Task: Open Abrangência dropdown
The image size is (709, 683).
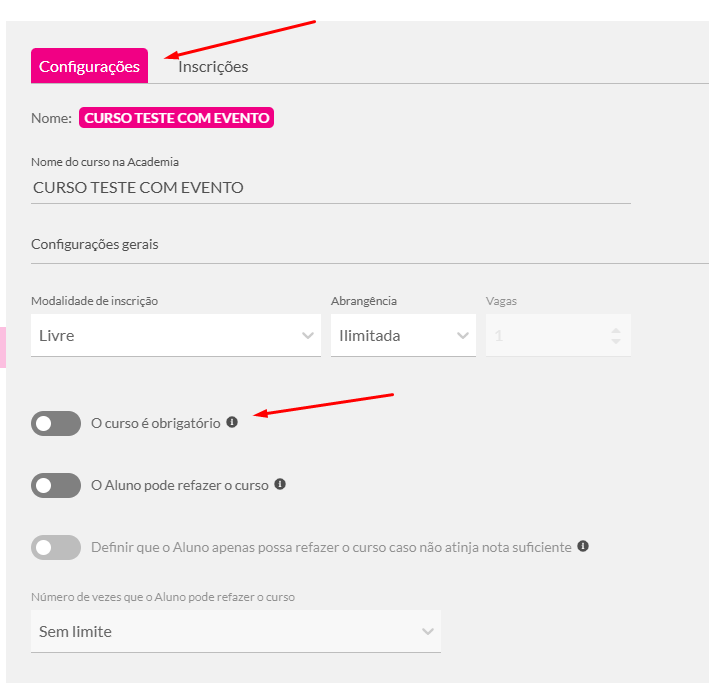Action: [403, 335]
